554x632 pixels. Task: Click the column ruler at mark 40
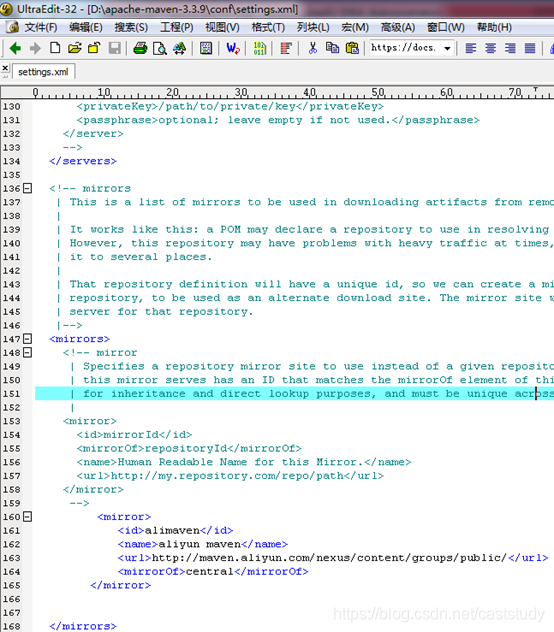309,93
